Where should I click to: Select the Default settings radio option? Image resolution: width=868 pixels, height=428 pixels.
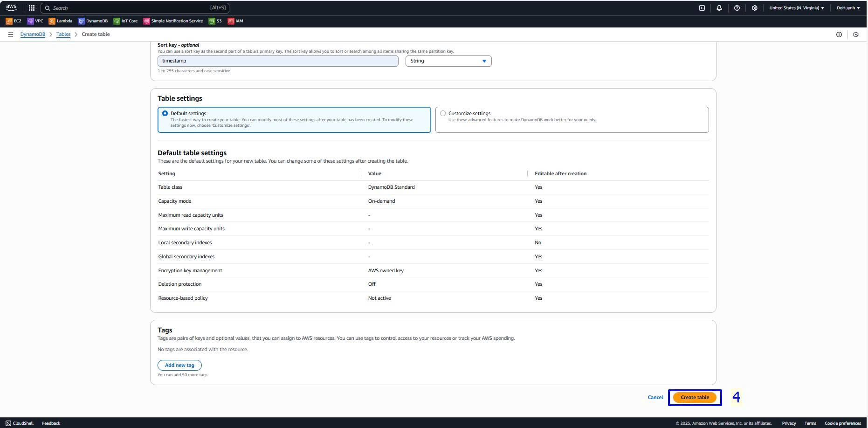[x=165, y=113]
